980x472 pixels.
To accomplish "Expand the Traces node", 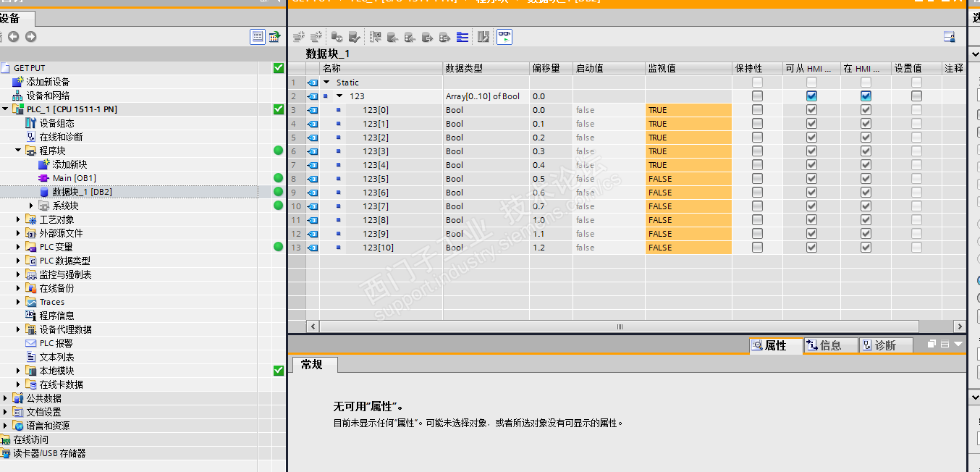I will click(19, 302).
